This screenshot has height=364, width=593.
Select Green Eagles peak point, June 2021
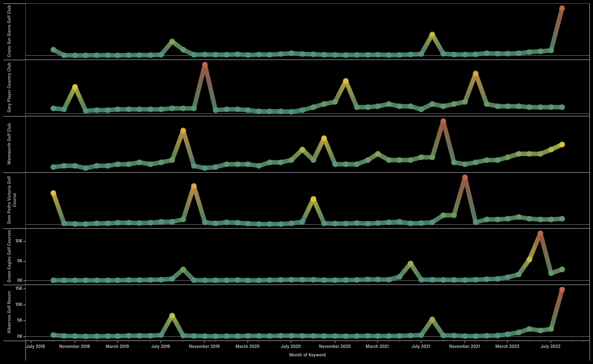[411, 264]
